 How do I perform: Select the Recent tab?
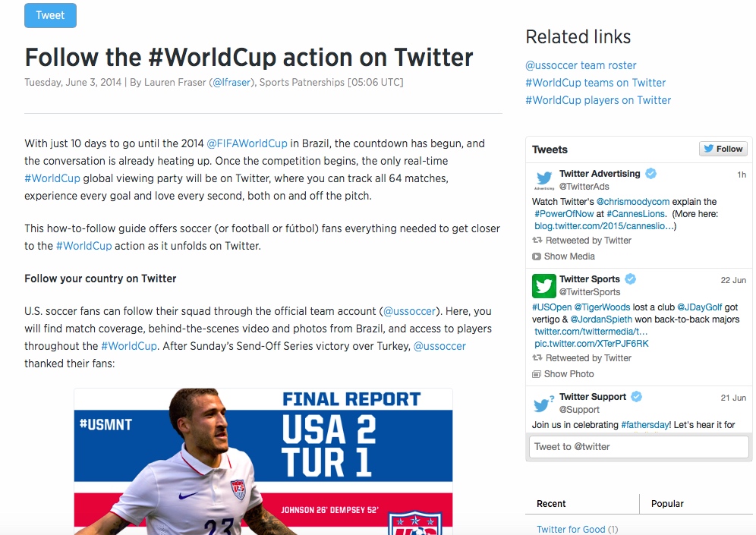click(551, 504)
